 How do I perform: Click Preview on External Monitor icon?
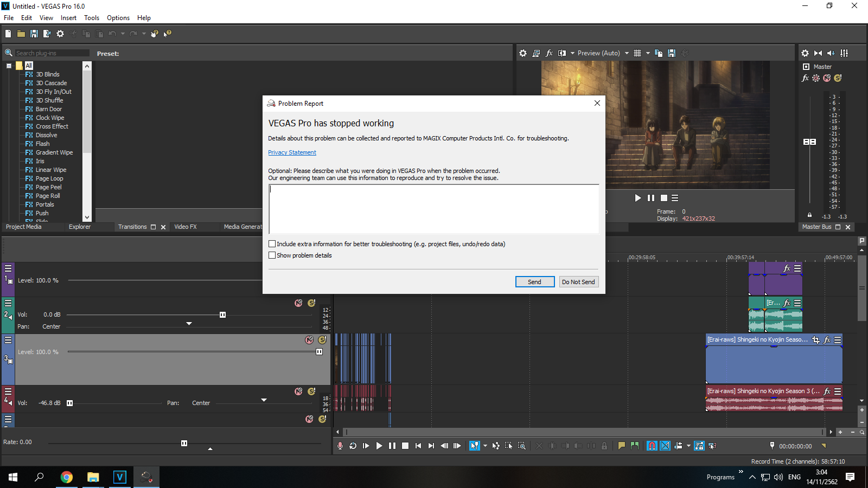536,53
